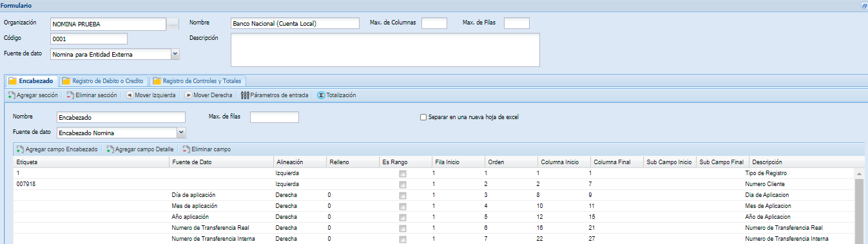Image resolution: width=868 pixels, height=244 pixels.
Task: Select the Año aplicación source cell
Action: [222, 217]
